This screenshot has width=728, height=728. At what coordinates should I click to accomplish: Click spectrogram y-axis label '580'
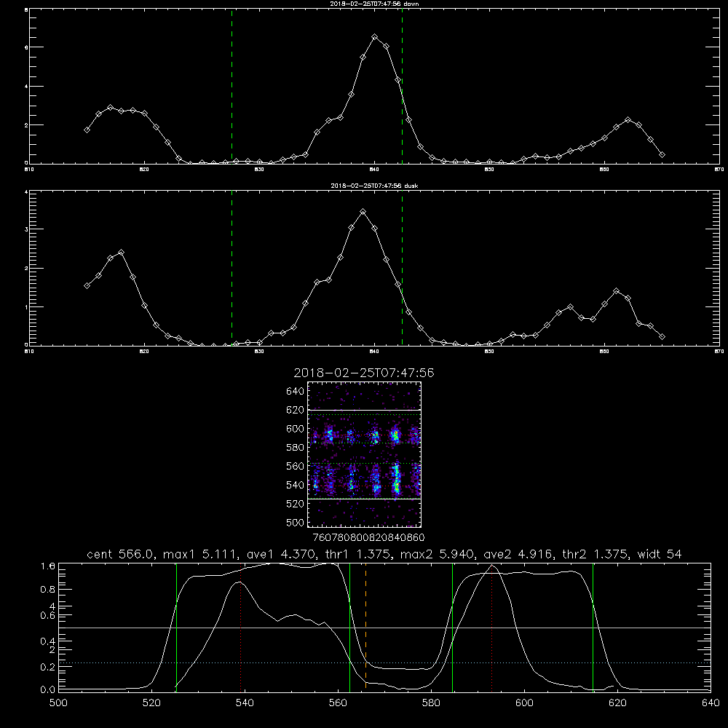click(x=295, y=448)
